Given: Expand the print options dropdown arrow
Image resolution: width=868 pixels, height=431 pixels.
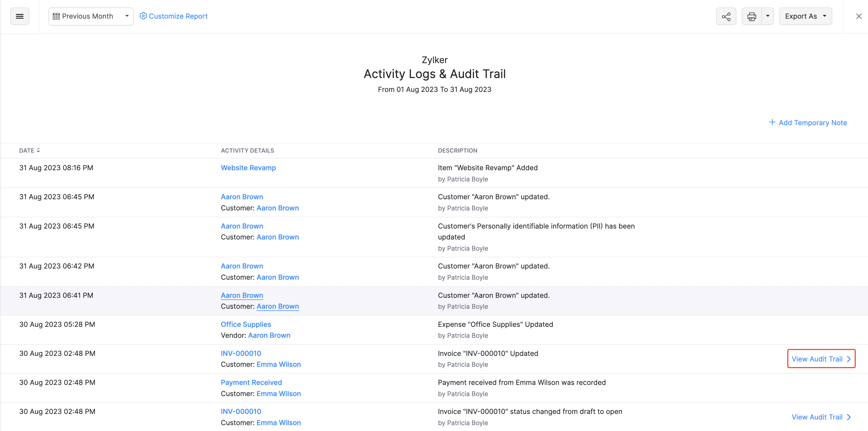Looking at the screenshot, I should (x=768, y=16).
